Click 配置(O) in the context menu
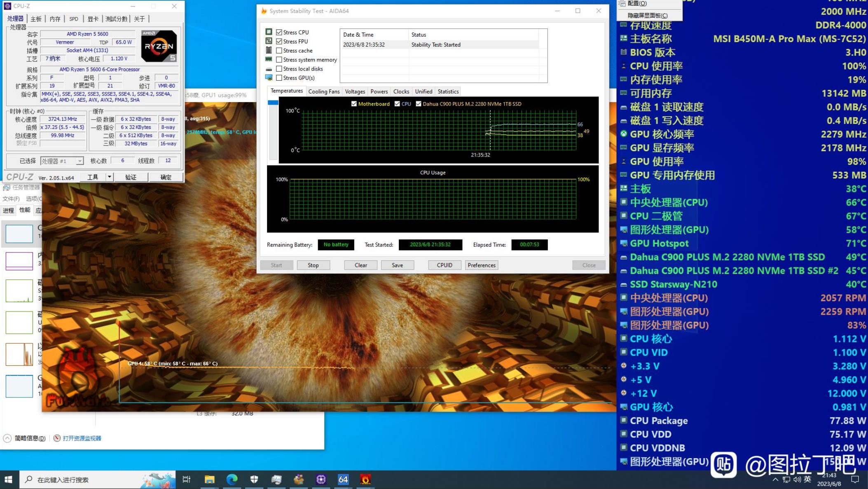Screen dimensions: 868x489 (x=637, y=4)
